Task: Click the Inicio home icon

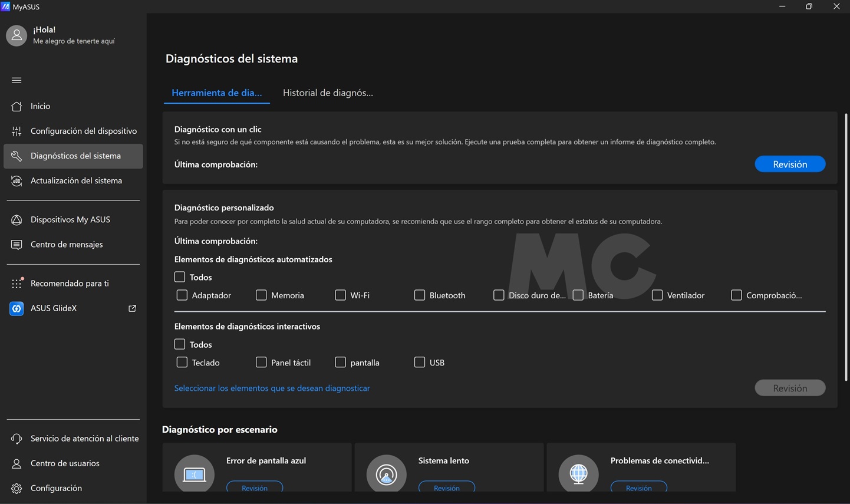Action: click(17, 106)
